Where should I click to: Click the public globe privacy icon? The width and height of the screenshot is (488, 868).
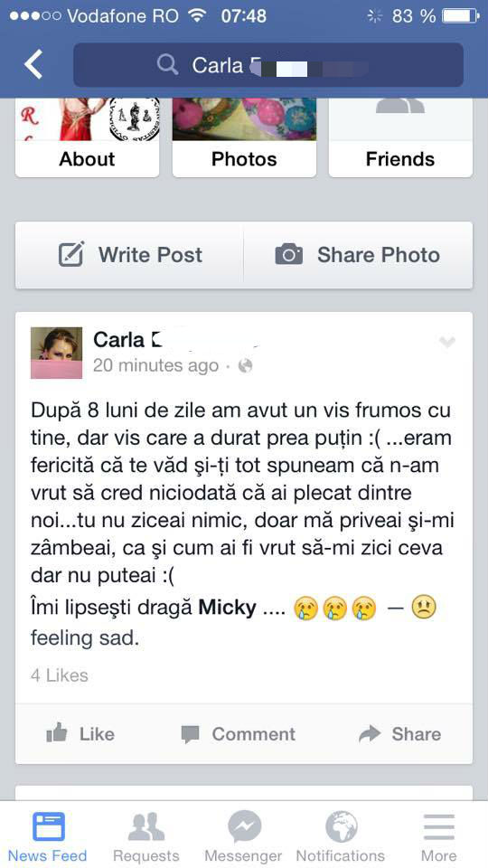click(245, 365)
